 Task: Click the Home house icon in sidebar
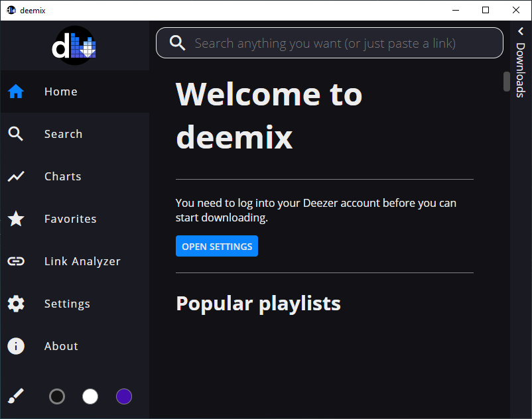[16, 92]
